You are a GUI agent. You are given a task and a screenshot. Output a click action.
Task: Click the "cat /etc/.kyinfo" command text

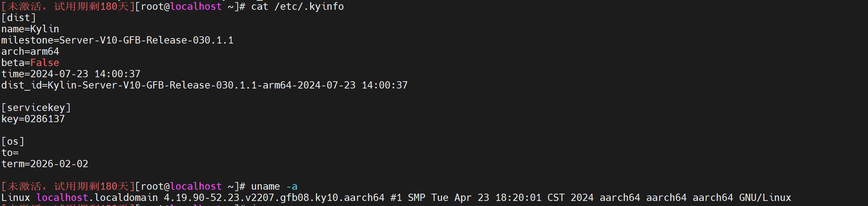click(x=297, y=7)
